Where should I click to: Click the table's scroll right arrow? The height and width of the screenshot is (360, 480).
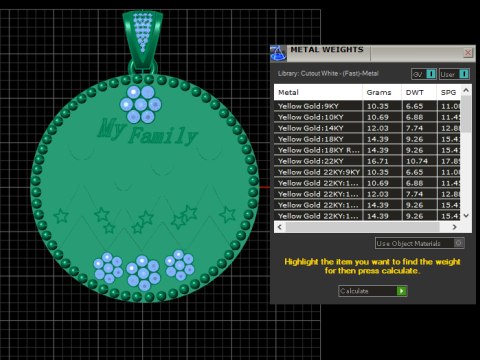coord(454,227)
